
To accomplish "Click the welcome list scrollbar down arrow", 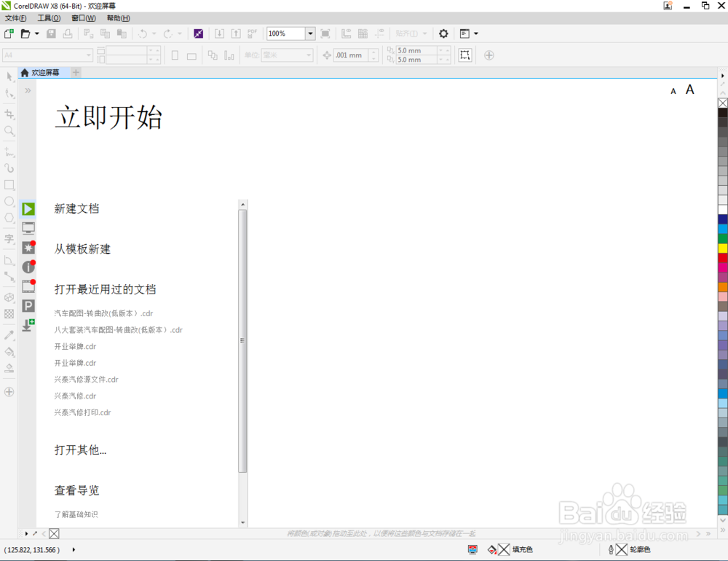I will click(243, 523).
